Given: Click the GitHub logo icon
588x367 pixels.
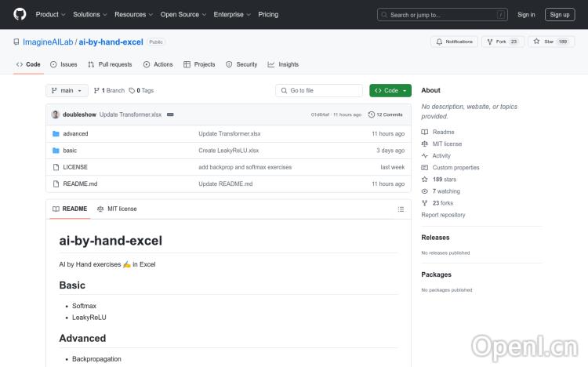Looking at the screenshot, I should pos(20,14).
